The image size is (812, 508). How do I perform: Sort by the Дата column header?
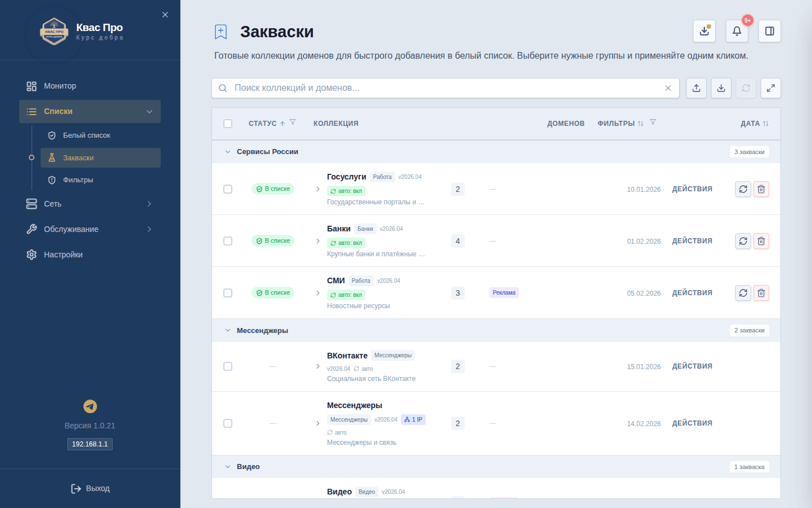(754, 124)
